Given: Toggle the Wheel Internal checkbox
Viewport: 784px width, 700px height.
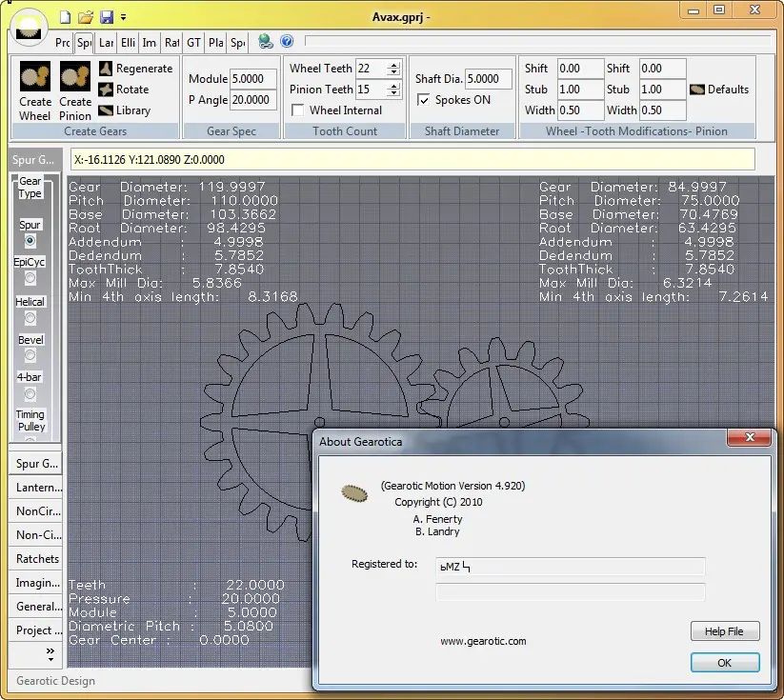Looking at the screenshot, I should click(297, 110).
